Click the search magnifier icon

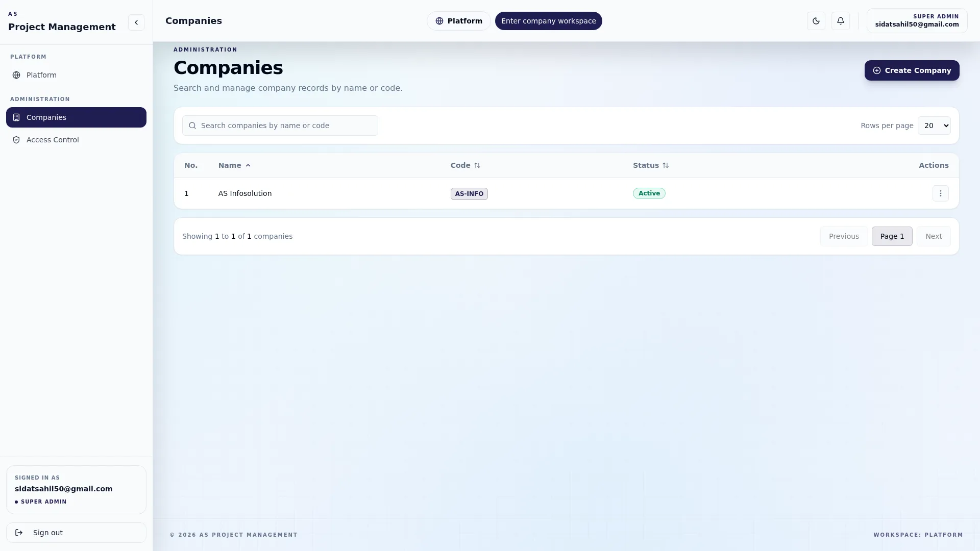192,126
